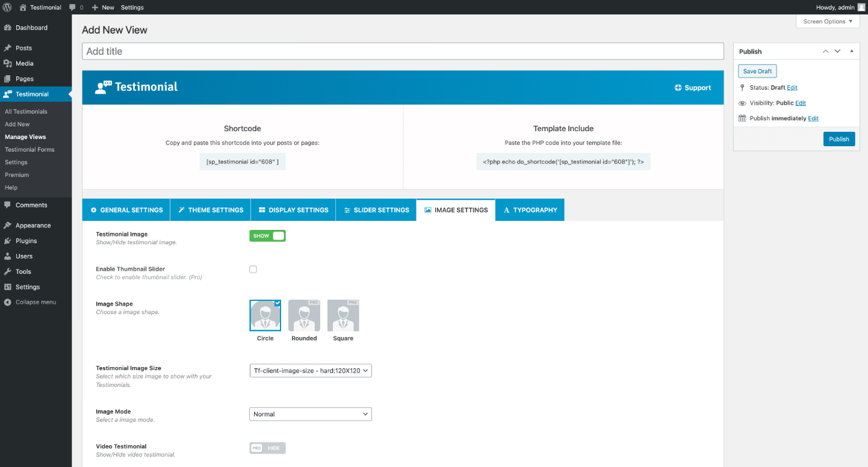Switch to the Typography tab
Image resolution: width=868 pixels, height=467 pixels.
click(x=530, y=210)
